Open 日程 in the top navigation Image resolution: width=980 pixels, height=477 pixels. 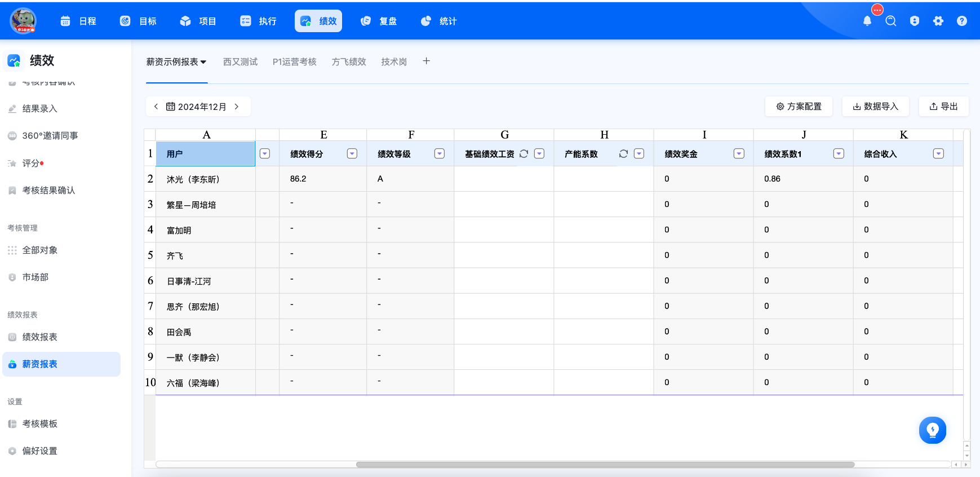(x=78, y=21)
